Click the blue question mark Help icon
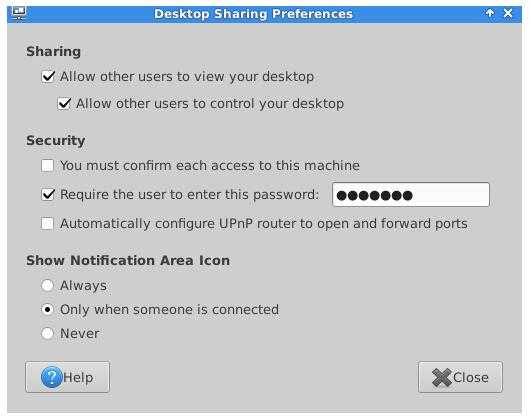Image resolution: width=531 pixels, height=418 pixels. tap(51, 377)
